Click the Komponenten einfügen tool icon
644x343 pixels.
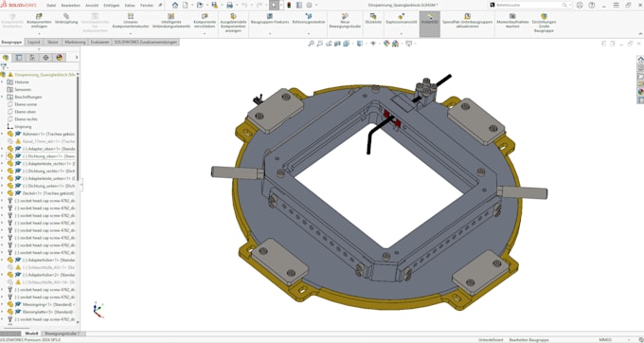39,16
